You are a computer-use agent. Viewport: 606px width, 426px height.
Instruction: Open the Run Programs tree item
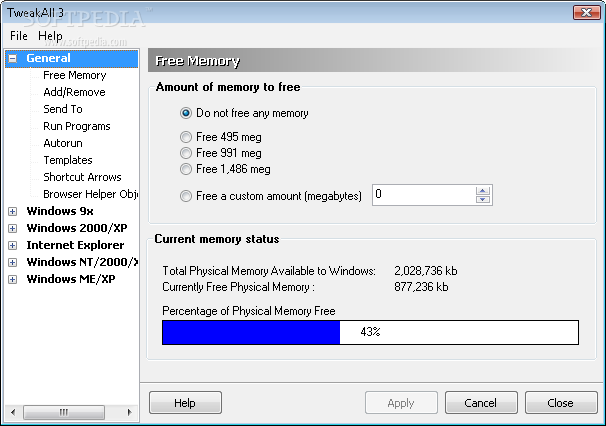pyautogui.click(x=77, y=126)
